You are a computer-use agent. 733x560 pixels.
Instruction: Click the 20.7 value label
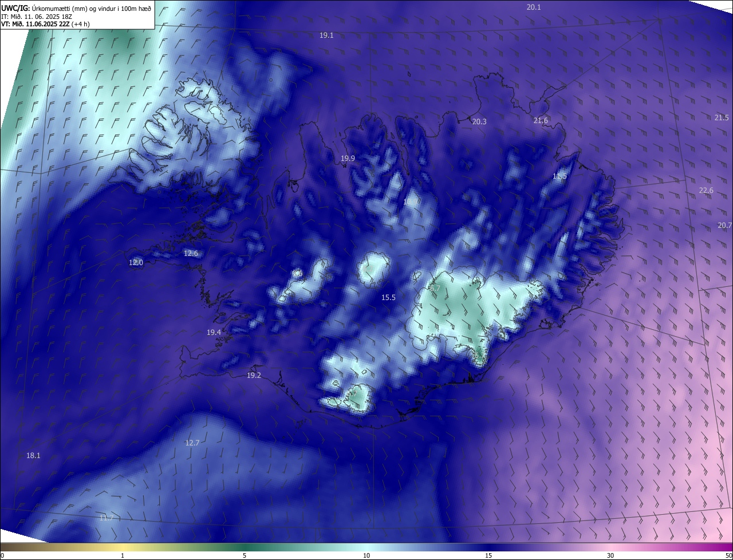[725, 225]
